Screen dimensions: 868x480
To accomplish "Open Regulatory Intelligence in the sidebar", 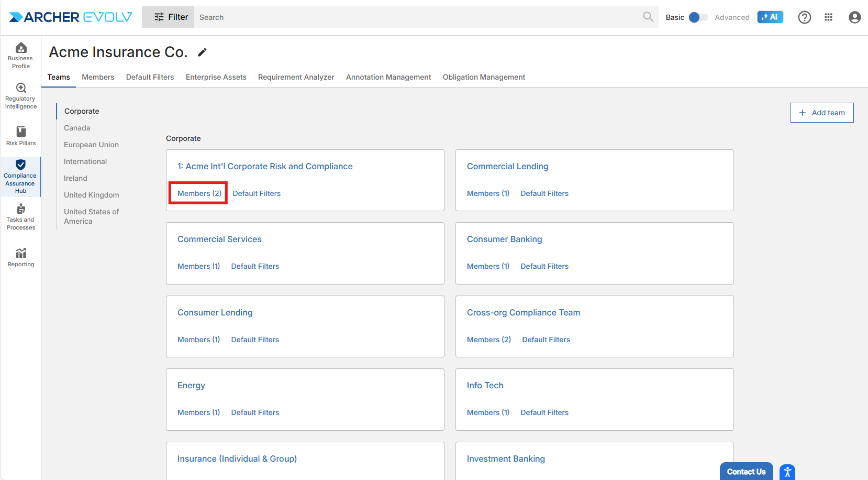I will (21, 95).
